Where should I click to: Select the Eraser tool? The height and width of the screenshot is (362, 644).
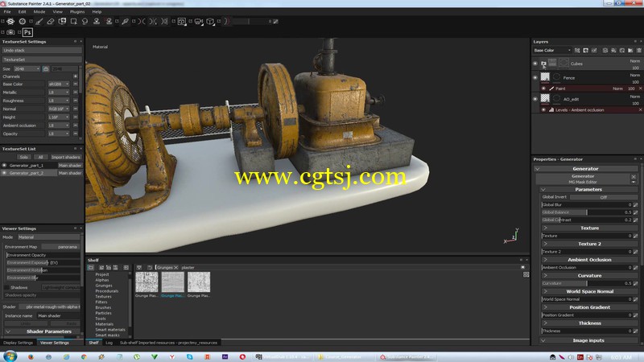click(51, 22)
